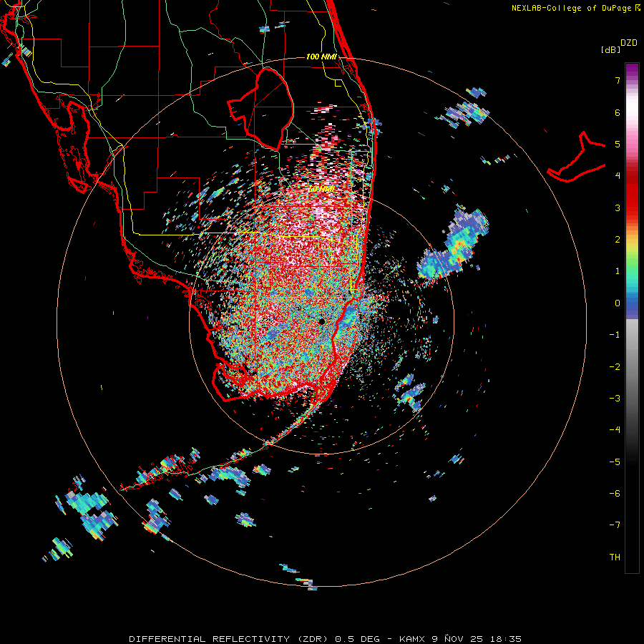Click the 0 value on the color scale

click(x=618, y=303)
